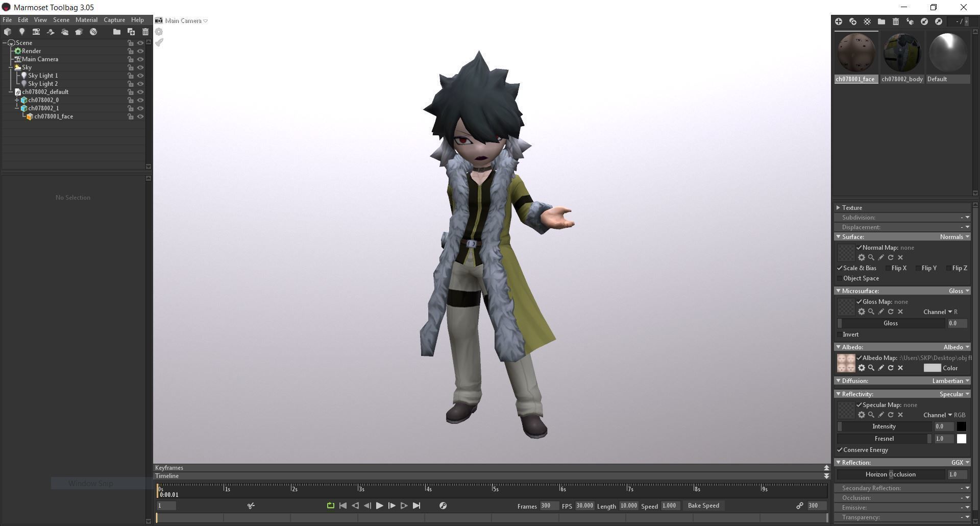Add a new camera from scene toolbar

coord(36,32)
